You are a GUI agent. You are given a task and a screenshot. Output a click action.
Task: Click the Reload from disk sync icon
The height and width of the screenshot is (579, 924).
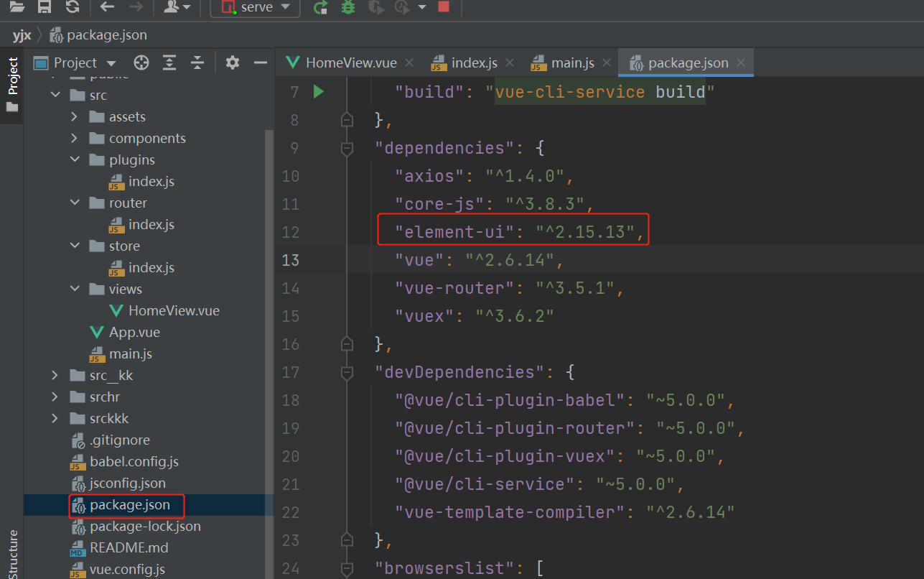(72, 7)
